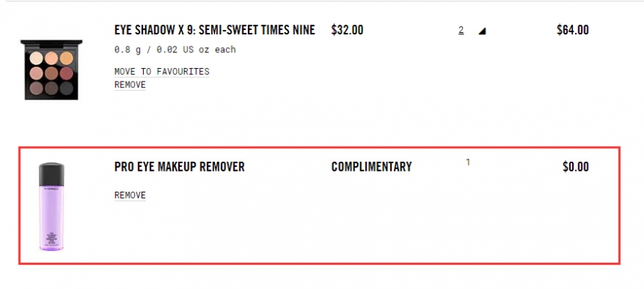Move the eye shadow palette to favourites
644x289 pixels.
(x=162, y=71)
